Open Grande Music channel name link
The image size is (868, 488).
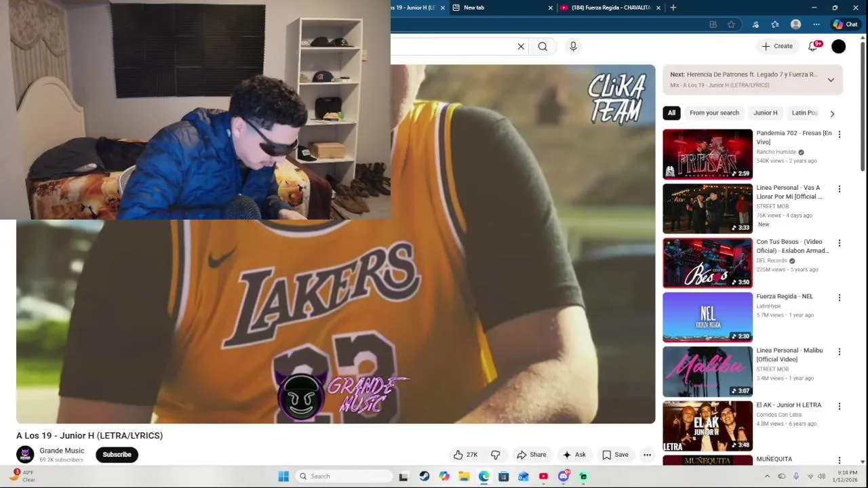click(62, 451)
